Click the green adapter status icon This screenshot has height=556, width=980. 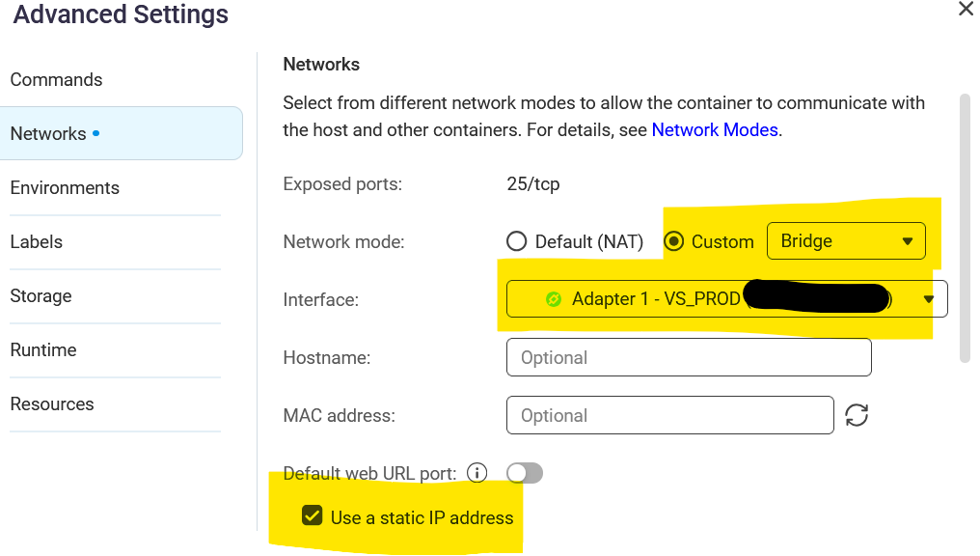pyautogui.click(x=554, y=299)
